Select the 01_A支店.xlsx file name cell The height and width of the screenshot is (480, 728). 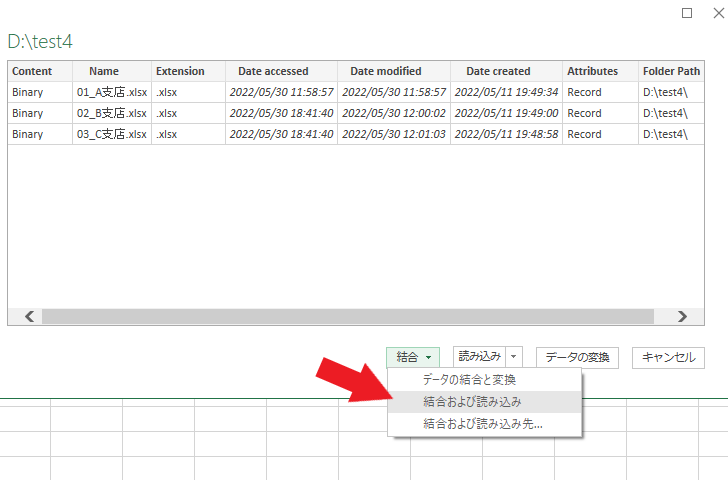(x=112, y=92)
